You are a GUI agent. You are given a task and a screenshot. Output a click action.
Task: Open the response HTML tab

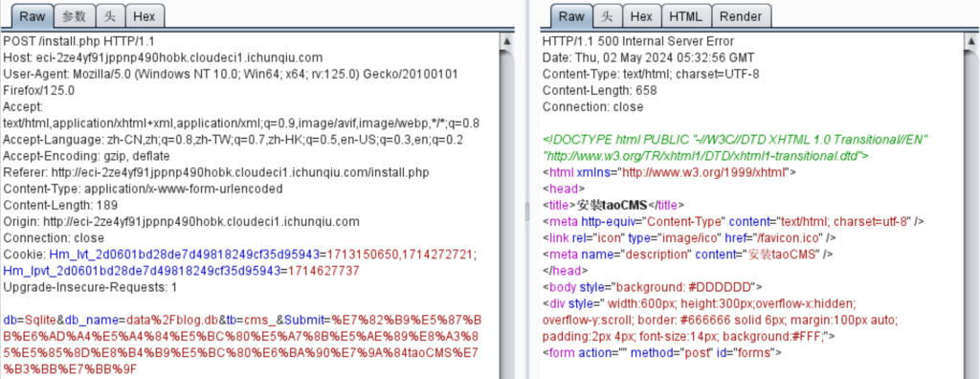(685, 16)
